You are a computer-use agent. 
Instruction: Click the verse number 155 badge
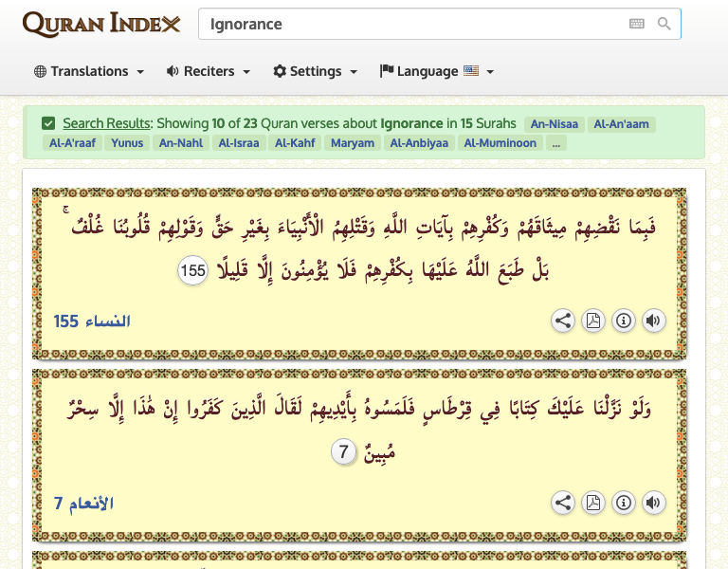pyautogui.click(x=192, y=270)
